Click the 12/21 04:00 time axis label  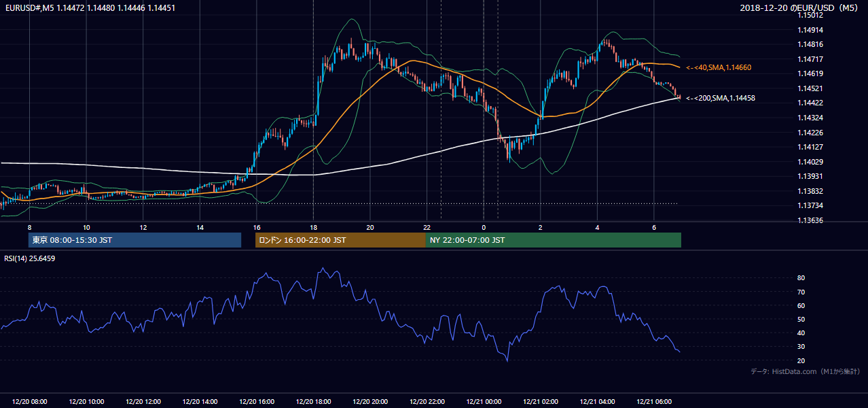click(x=597, y=402)
